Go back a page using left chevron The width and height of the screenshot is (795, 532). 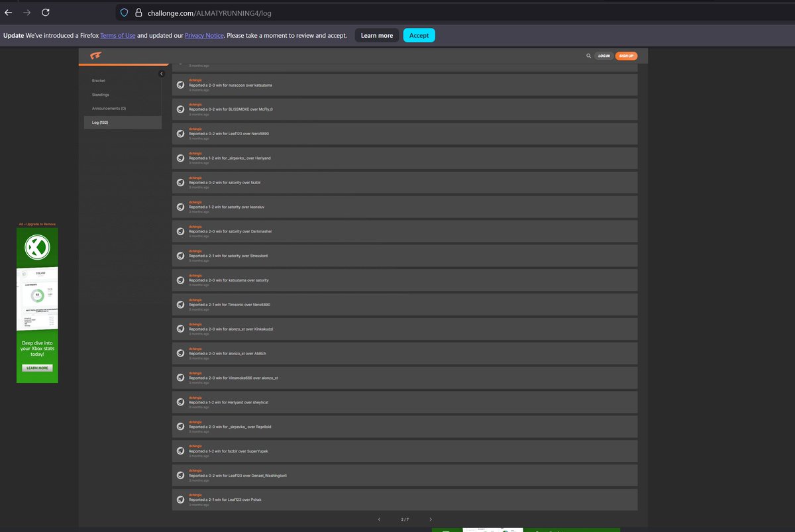tap(379, 519)
